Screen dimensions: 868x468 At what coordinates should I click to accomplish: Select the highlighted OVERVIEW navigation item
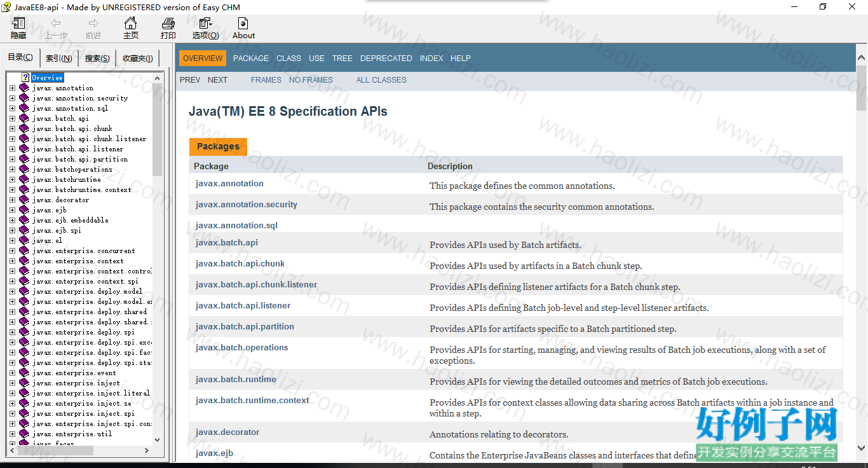(203, 58)
